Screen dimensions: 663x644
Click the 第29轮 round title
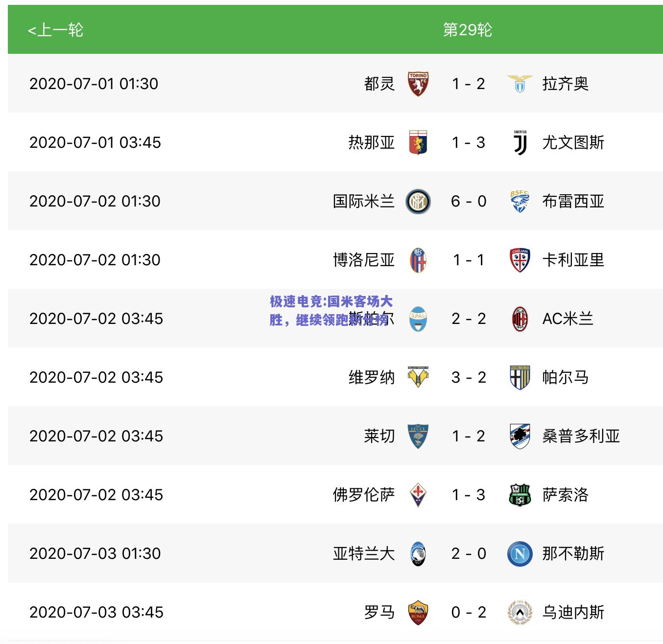(x=468, y=30)
